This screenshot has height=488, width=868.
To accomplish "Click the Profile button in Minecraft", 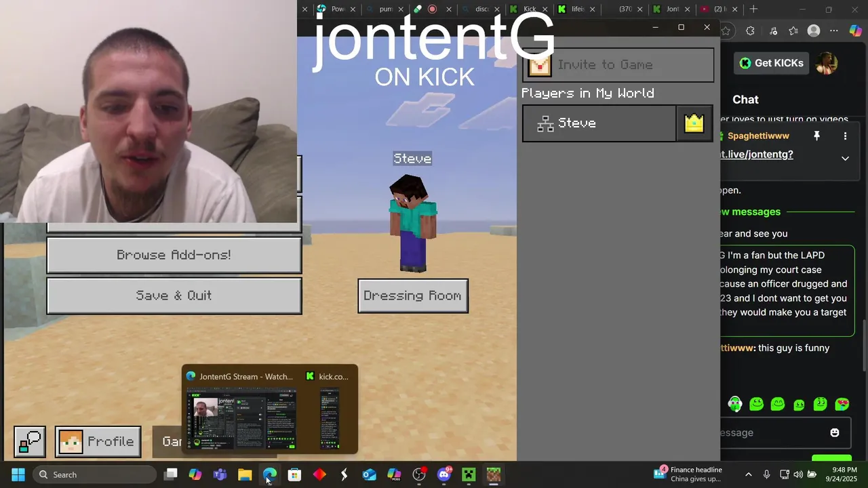I will pyautogui.click(x=98, y=442).
